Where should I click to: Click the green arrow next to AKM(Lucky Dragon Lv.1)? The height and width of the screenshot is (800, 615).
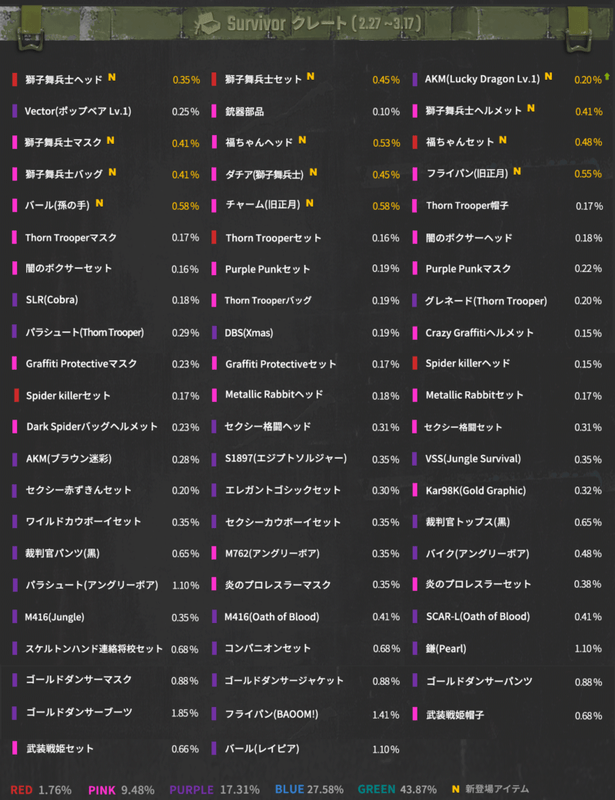pyautogui.click(x=605, y=76)
